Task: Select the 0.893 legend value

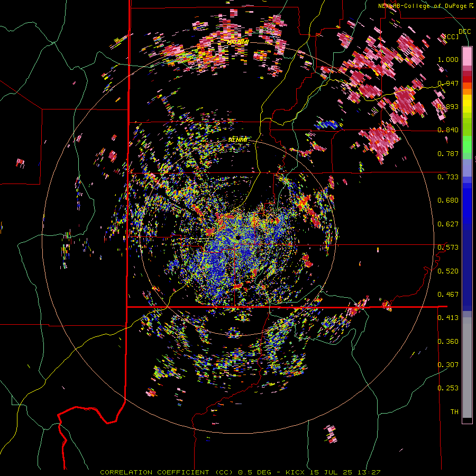Action: click(448, 106)
